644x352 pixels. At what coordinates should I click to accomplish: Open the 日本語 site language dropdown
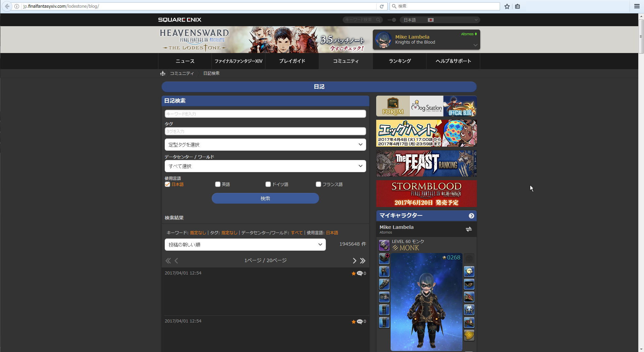click(x=440, y=20)
